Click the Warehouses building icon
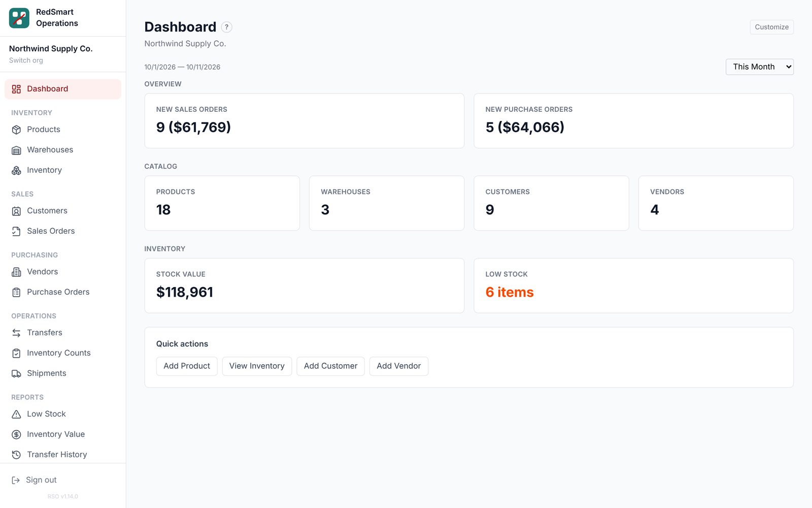This screenshot has height=508, width=812. [16, 150]
